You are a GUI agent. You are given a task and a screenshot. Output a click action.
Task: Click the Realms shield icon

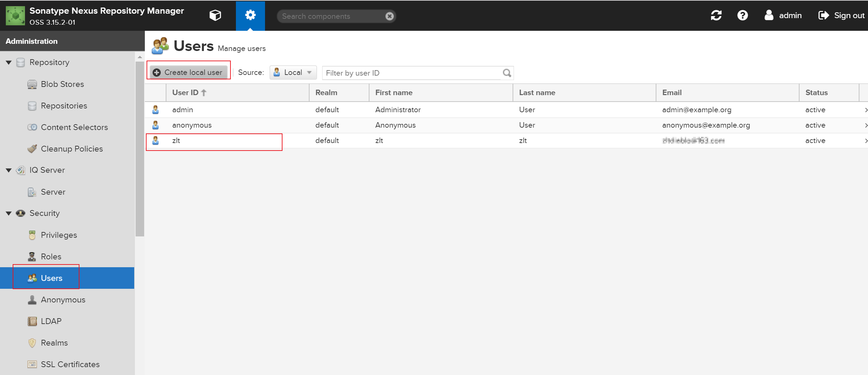[32, 343]
